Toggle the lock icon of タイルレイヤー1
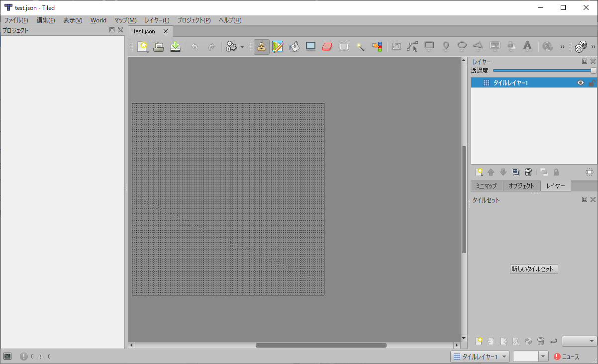598x364 pixels. (592, 83)
